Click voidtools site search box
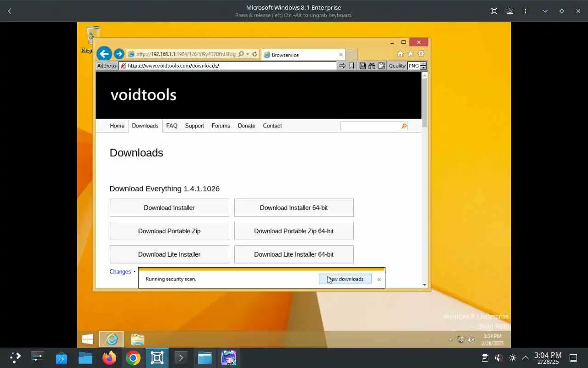588x368 pixels. pyautogui.click(x=370, y=126)
